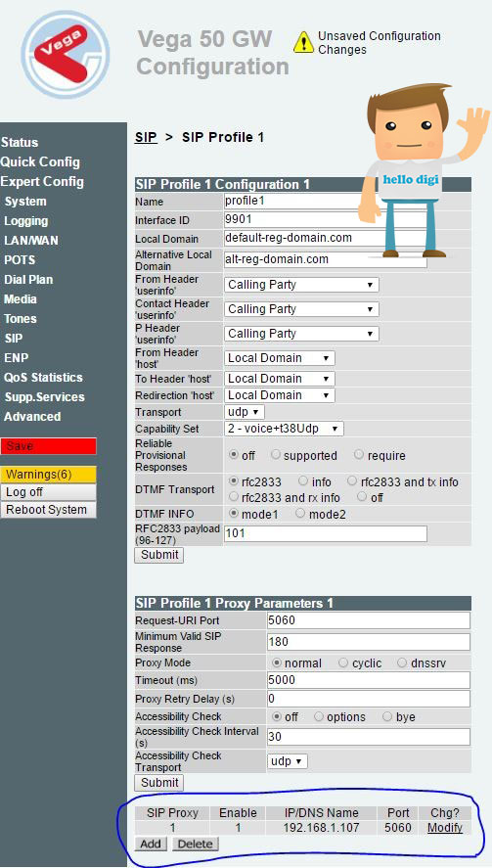Open the Logging page

(x=26, y=221)
